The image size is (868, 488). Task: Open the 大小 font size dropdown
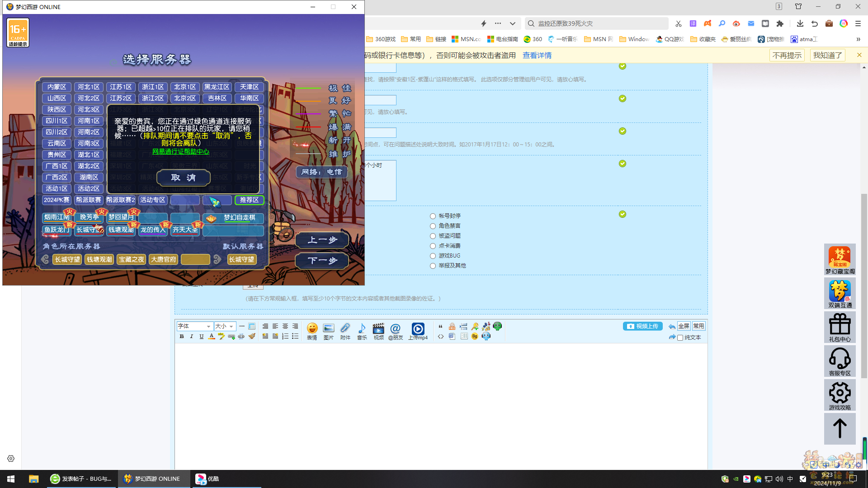tap(225, 326)
